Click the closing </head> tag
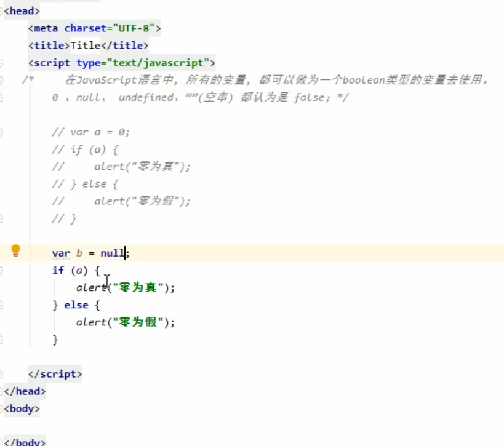The width and height of the screenshot is (504, 446). coord(25,391)
